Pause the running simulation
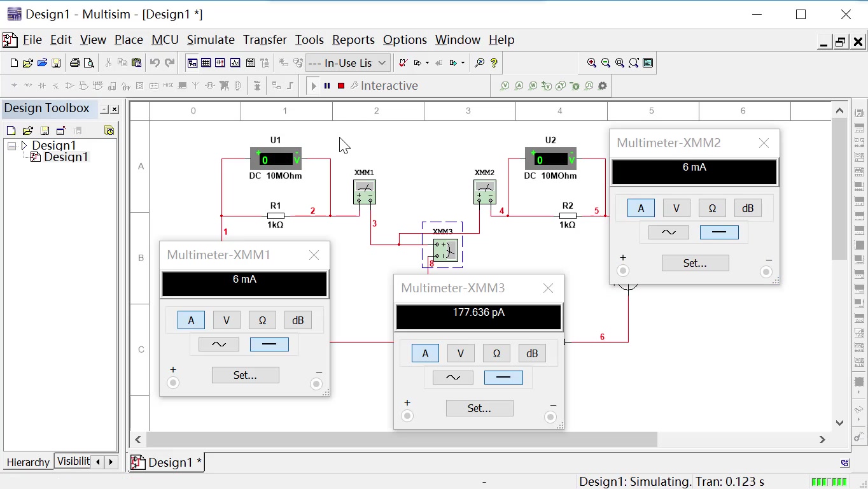 pyautogui.click(x=327, y=86)
